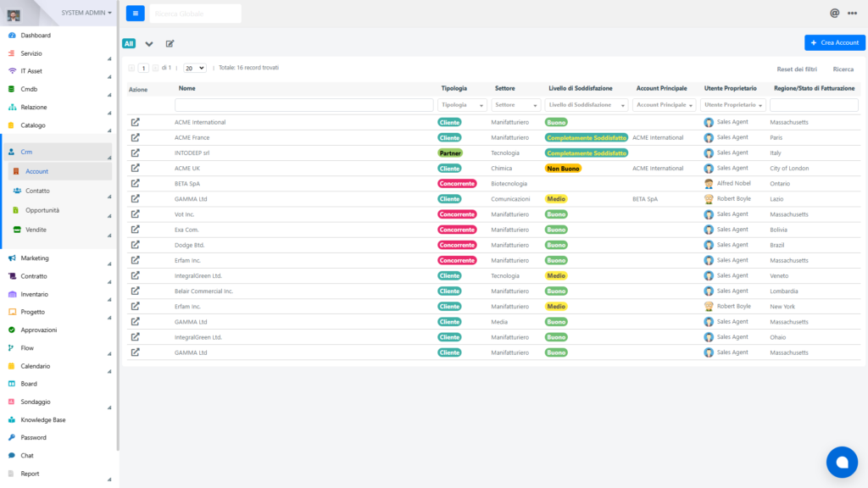Viewport: 868px width, 488px height.
Task: Click the Biotecnologia sector cell
Action: (509, 184)
